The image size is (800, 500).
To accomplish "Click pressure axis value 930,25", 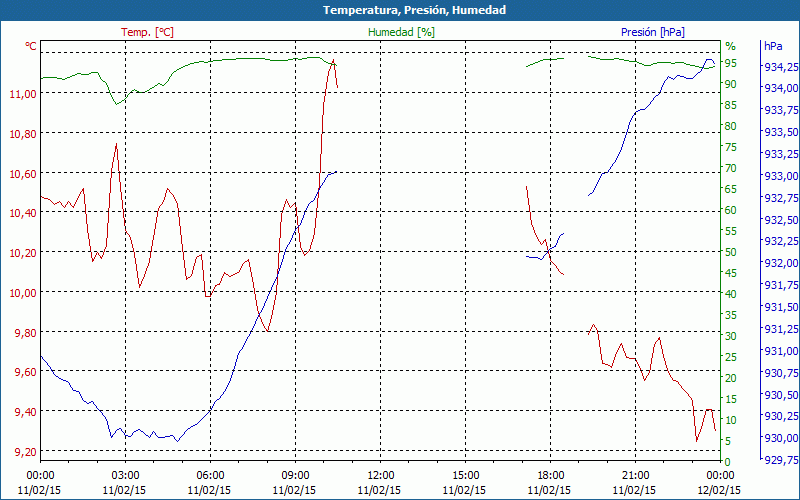I will pyautogui.click(x=781, y=416).
